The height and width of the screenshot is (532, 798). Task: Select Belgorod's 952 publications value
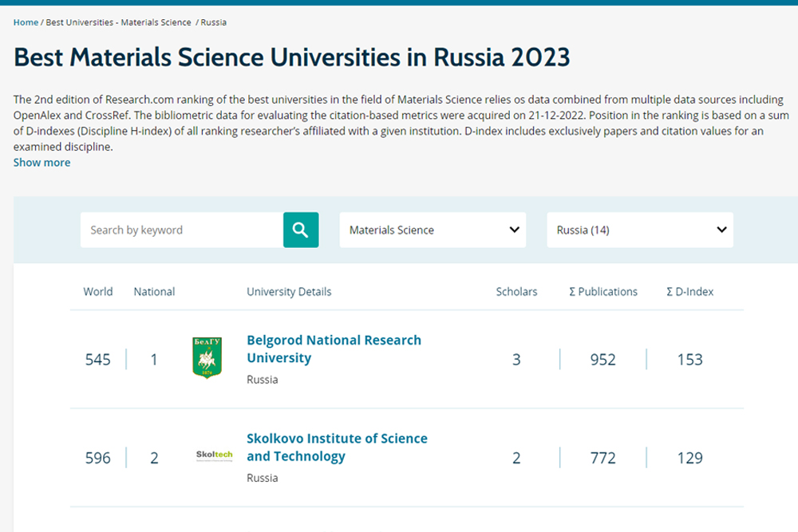point(603,360)
